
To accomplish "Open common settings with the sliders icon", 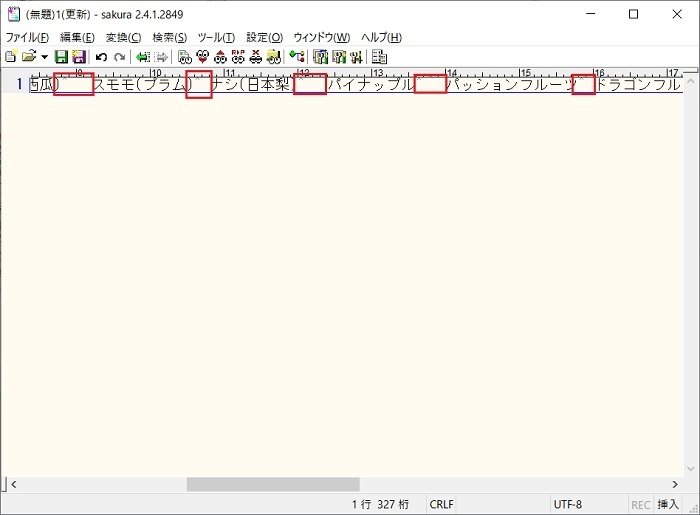I will (356, 57).
